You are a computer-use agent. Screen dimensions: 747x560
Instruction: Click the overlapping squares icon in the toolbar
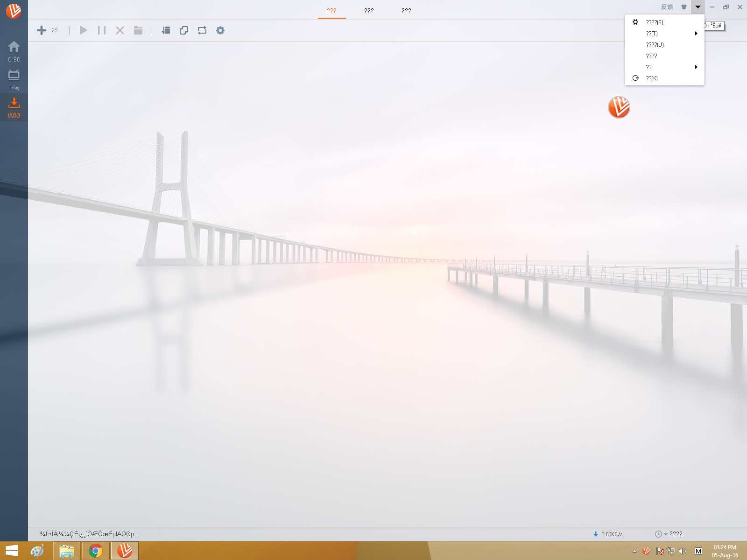184,30
